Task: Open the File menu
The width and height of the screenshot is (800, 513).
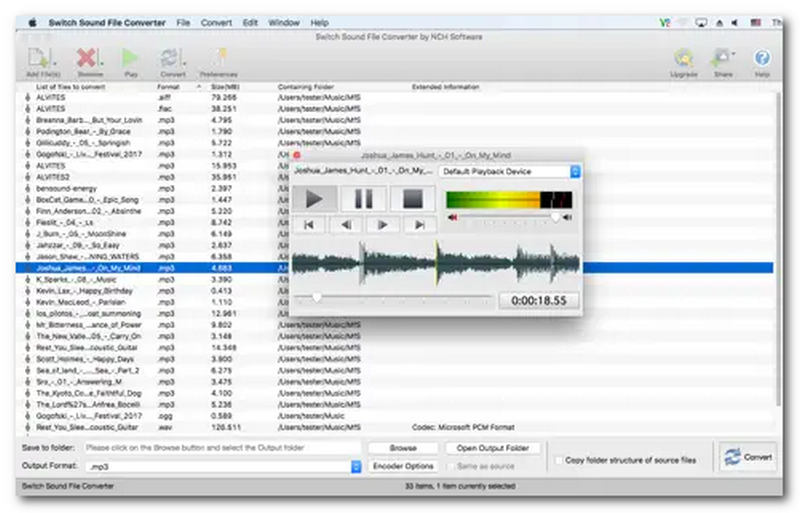Action: [x=183, y=22]
